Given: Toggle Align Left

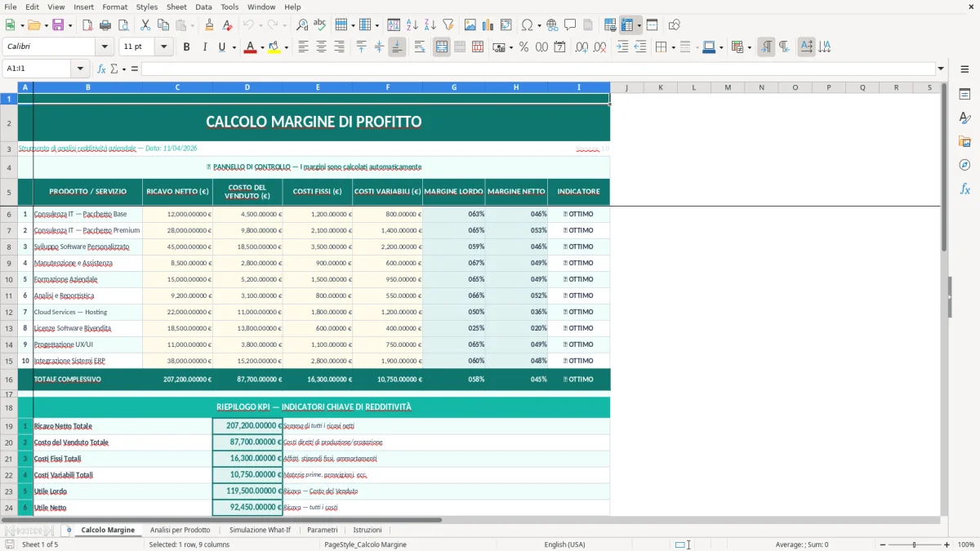Looking at the screenshot, I should click(303, 47).
